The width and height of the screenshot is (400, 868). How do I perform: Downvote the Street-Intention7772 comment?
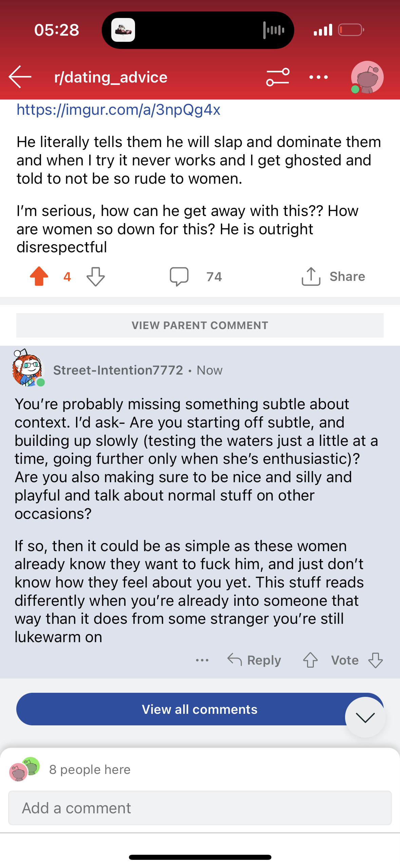[x=376, y=660]
